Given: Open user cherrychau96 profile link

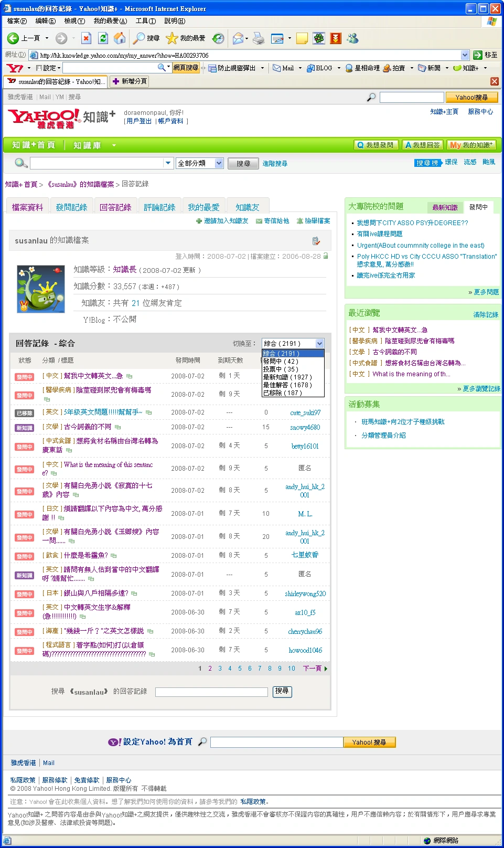Looking at the screenshot, I should (305, 631).
